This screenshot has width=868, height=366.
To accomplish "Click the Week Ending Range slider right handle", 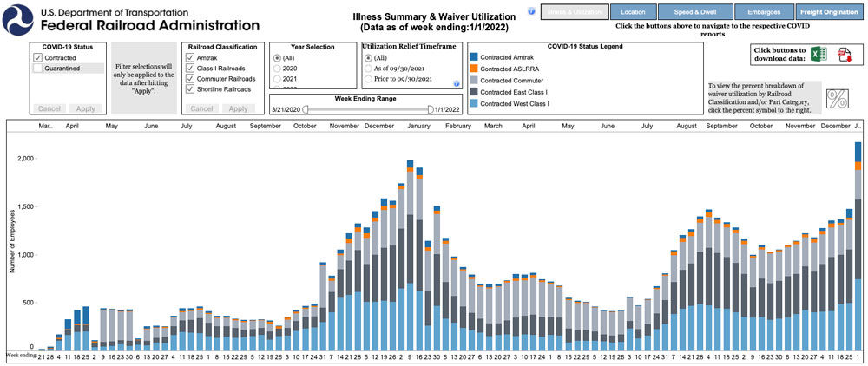I will pos(430,109).
